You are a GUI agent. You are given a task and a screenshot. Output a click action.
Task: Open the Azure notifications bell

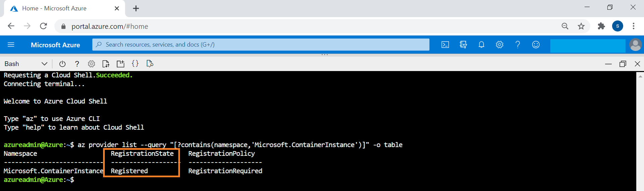(x=481, y=45)
